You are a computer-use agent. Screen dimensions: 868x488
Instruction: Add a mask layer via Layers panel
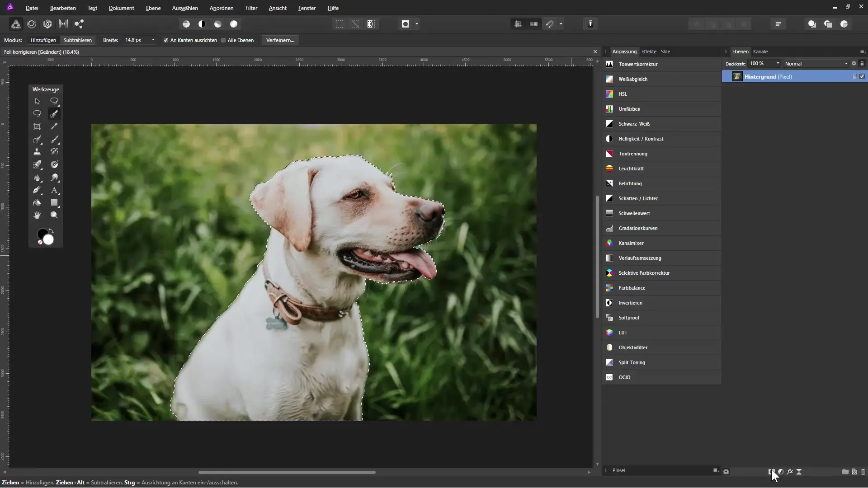pos(771,471)
